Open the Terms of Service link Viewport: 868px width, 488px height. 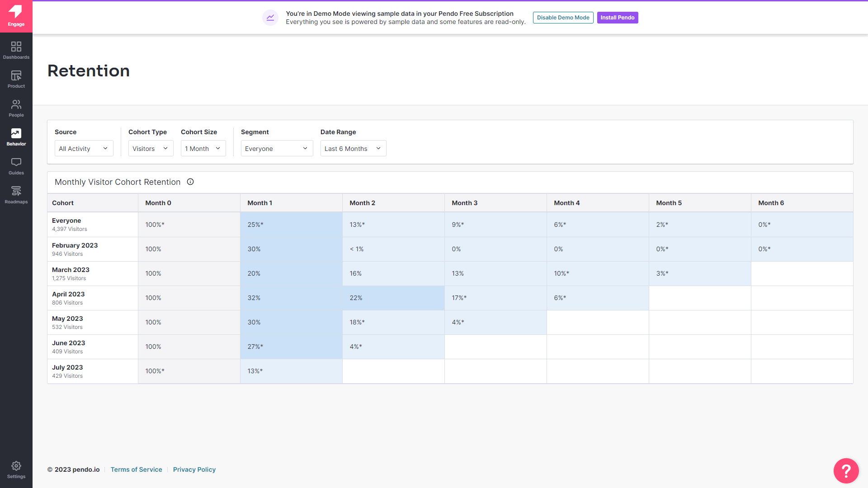pos(136,469)
